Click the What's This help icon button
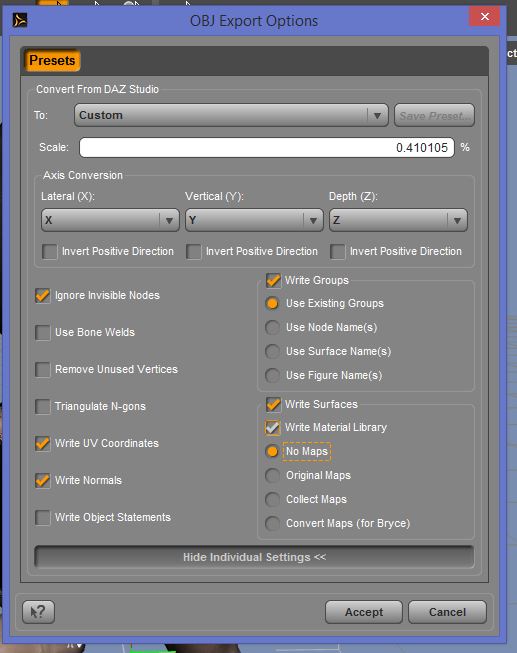This screenshot has height=653, width=517. tap(38, 612)
